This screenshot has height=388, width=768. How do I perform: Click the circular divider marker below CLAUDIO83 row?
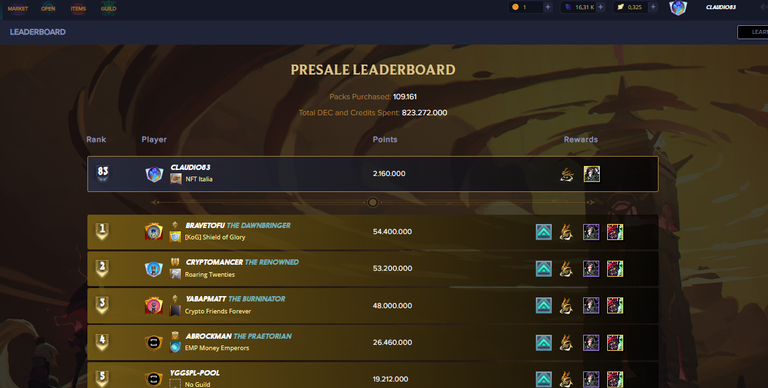[373, 202]
